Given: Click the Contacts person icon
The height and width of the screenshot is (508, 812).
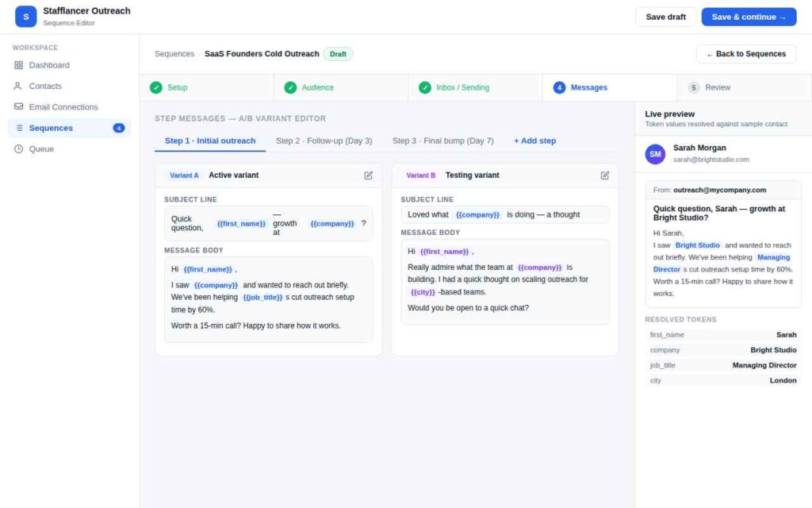Looking at the screenshot, I should pyautogui.click(x=17, y=86).
